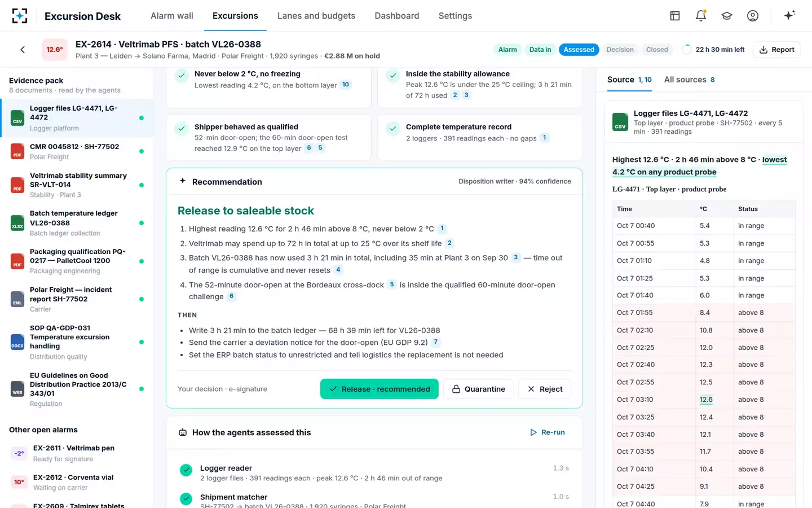Click check icon on Complete temperature record card
The width and height of the screenshot is (812, 508).
[393, 129]
